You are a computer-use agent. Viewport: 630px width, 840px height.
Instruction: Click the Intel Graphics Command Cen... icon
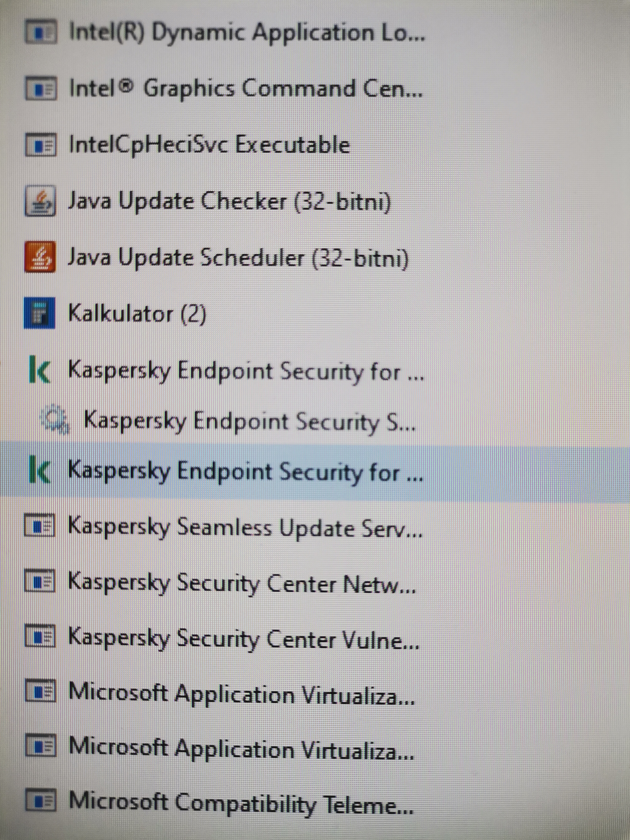coord(41,89)
